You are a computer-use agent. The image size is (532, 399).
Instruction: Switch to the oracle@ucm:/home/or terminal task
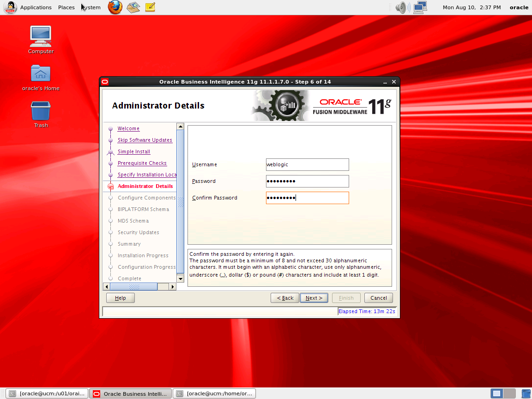coord(214,393)
